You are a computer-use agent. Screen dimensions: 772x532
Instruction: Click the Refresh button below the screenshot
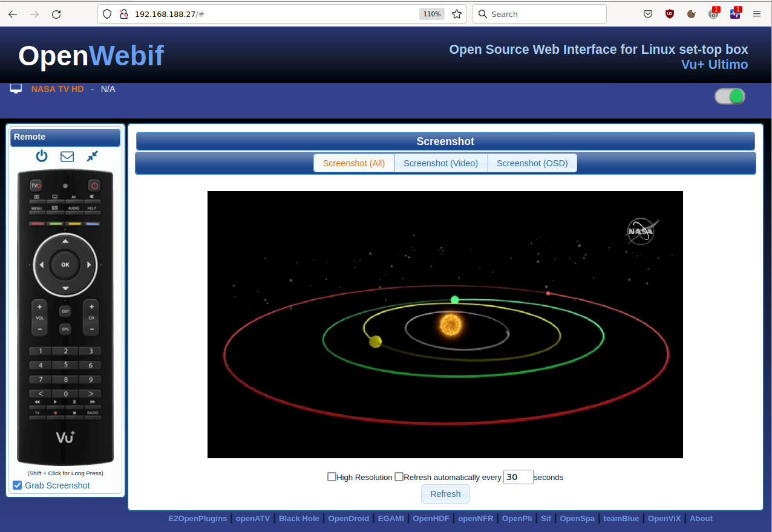click(445, 494)
